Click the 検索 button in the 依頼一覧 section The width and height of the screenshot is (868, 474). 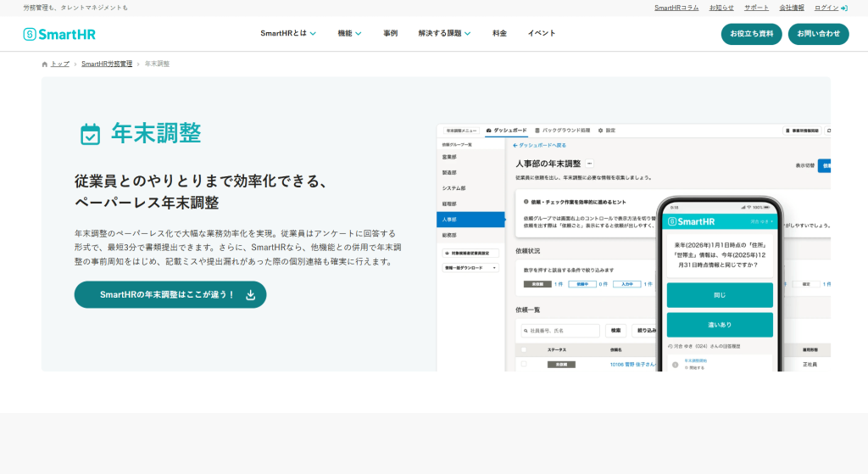615,331
